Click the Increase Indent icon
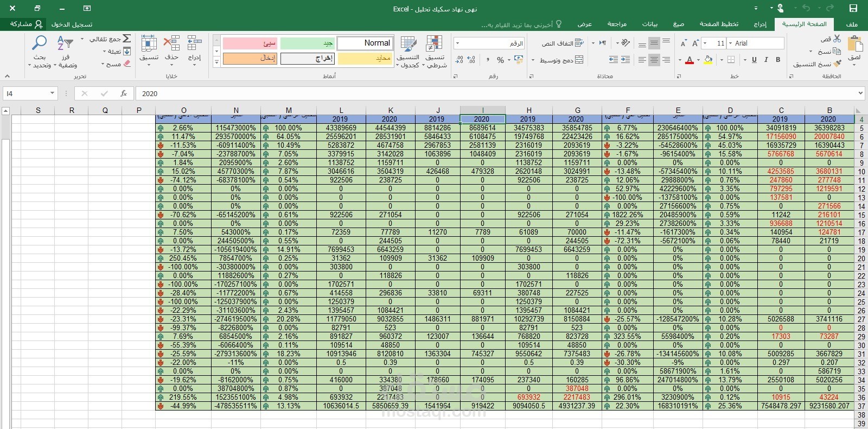Screen dimensions: 868x429 [x=614, y=60]
